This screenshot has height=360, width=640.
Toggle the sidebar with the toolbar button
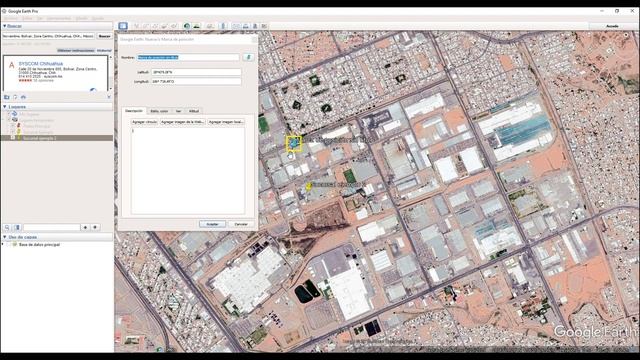click(123, 26)
